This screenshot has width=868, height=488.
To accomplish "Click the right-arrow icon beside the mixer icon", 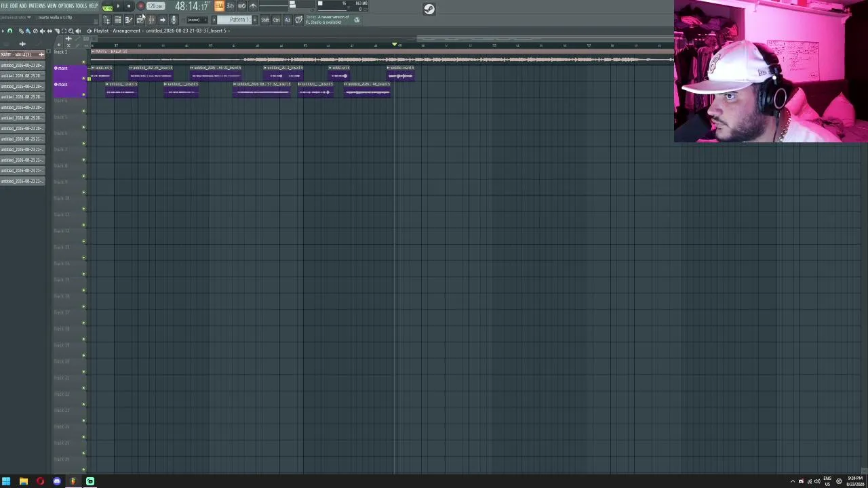I will [x=162, y=20].
